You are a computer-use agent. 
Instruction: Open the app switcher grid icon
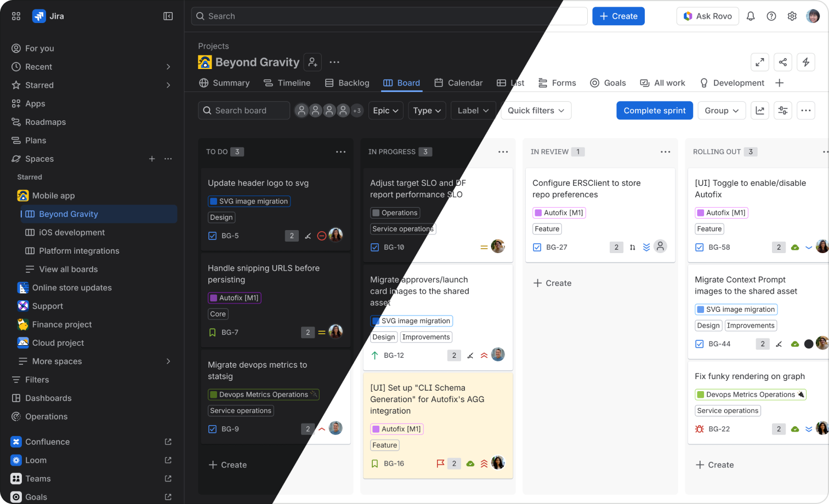click(16, 16)
